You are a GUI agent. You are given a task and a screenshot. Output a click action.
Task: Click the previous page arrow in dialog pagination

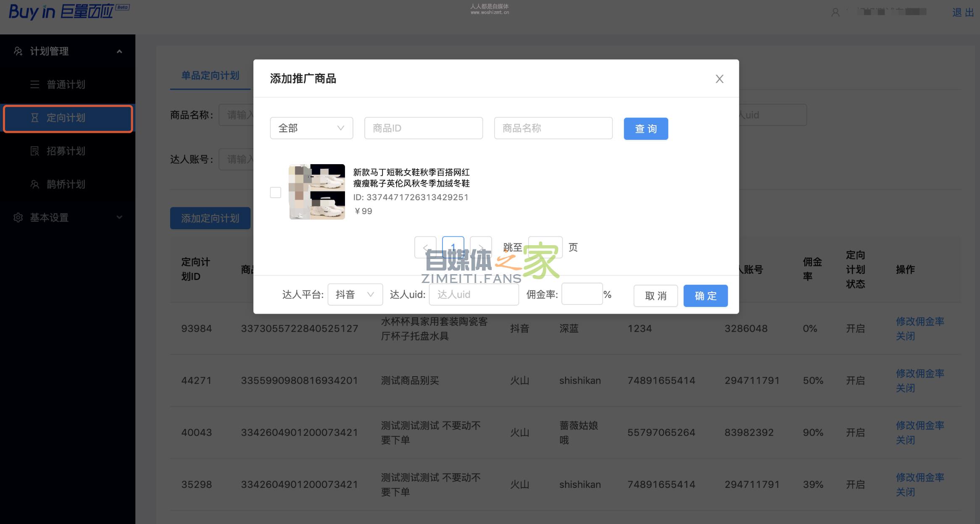coord(426,247)
